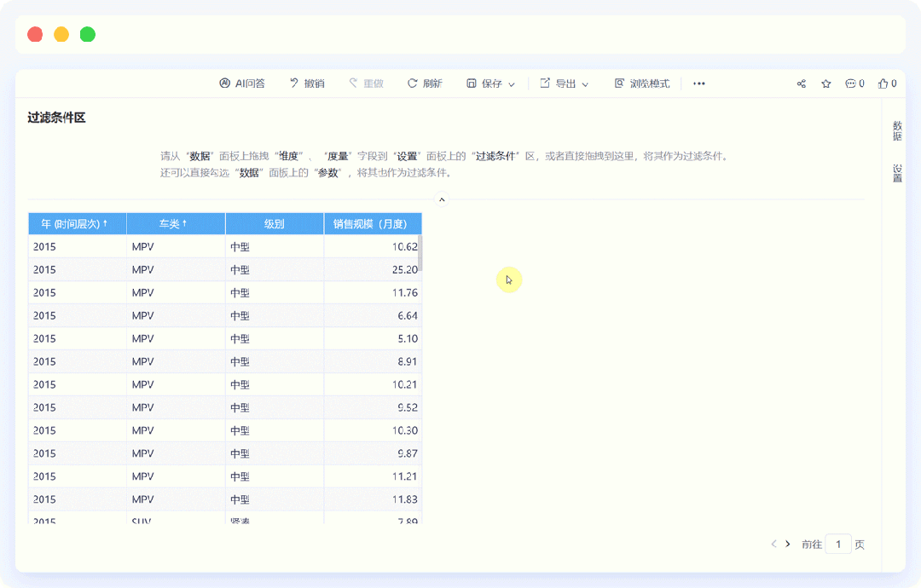The height and width of the screenshot is (588, 921).
Task: Click the 刷新 refresh button
Action: pos(425,84)
